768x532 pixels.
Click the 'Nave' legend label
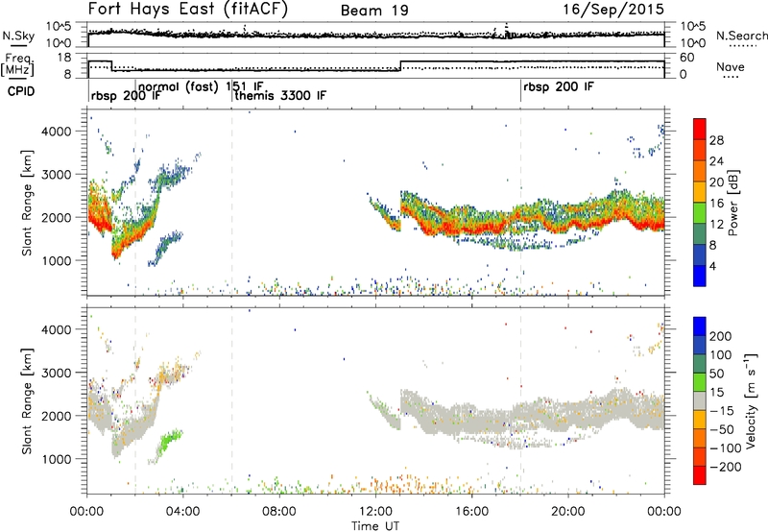click(x=731, y=66)
